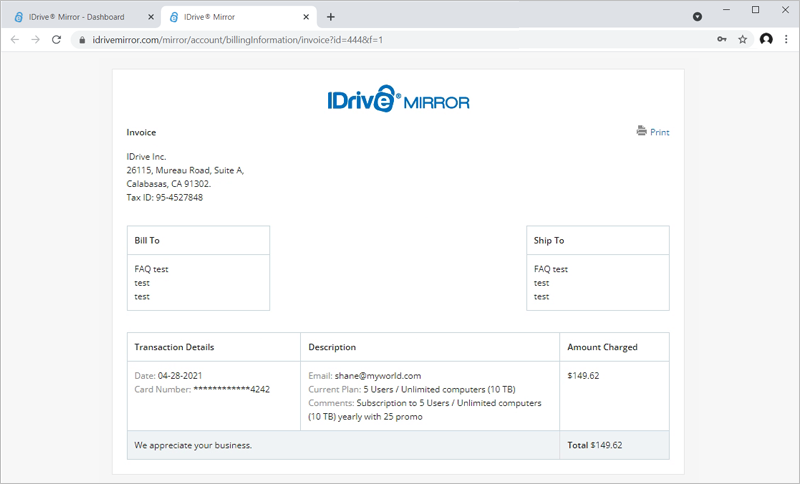This screenshot has height=484, width=800.
Task: Close the Chrome window
Action: (786, 10)
